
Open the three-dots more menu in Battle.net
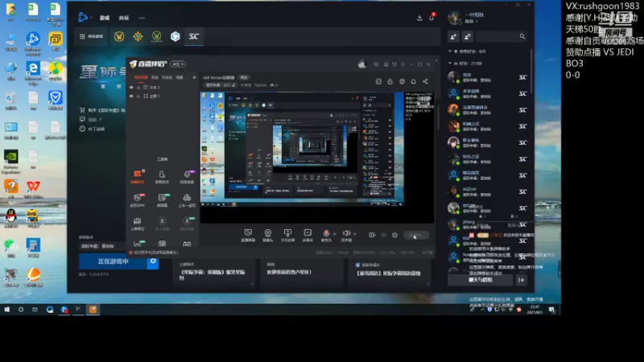[x=142, y=18]
